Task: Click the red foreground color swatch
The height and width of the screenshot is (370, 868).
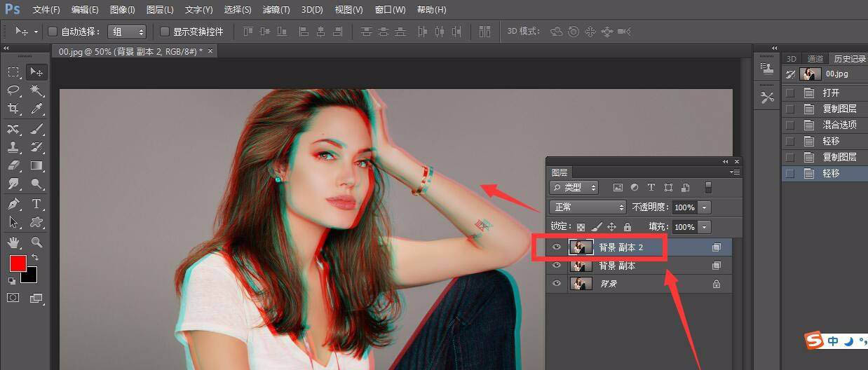Action: pyautogui.click(x=18, y=263)
